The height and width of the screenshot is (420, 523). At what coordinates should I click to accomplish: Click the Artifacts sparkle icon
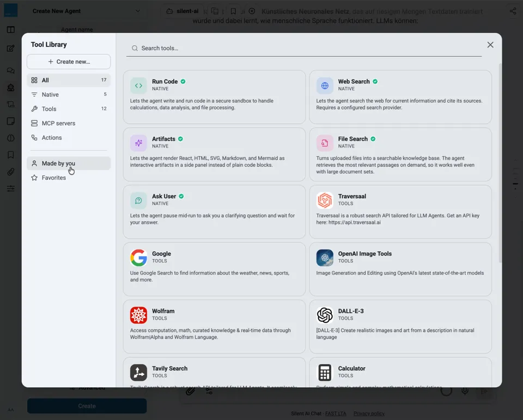point(138,143)
